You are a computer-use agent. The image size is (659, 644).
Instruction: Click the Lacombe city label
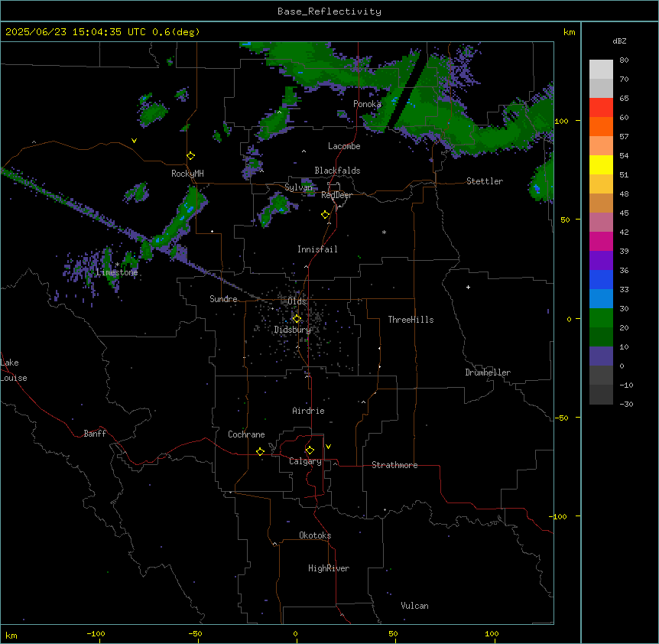(x=344, y=146)
